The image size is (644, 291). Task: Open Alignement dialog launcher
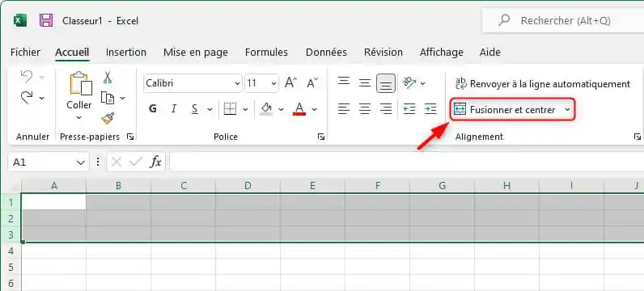(637, 137)
